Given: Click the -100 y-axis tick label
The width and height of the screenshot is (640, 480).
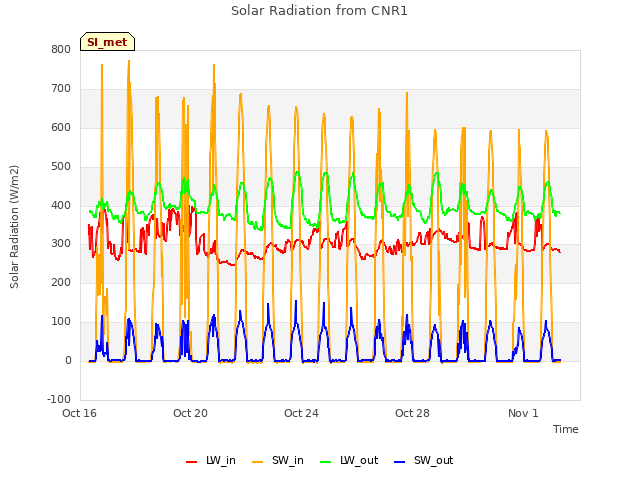Looking at the screenshot, I should tap(59, 399).
